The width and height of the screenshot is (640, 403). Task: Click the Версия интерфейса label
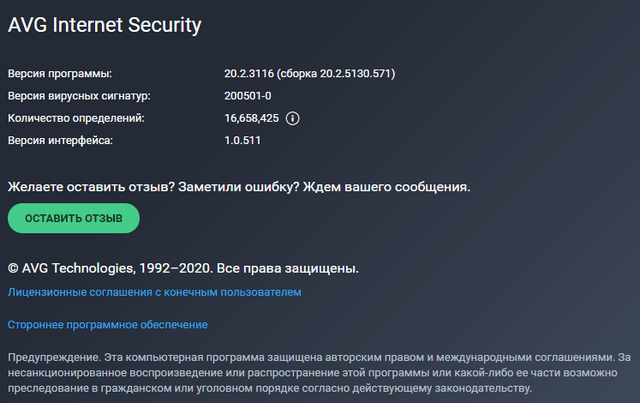pos(61,140)
